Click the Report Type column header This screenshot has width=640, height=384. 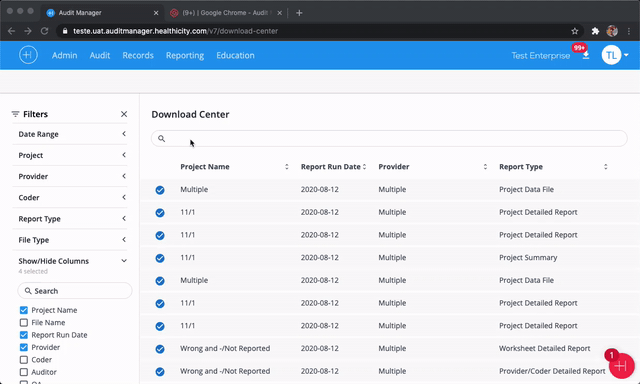521,166
